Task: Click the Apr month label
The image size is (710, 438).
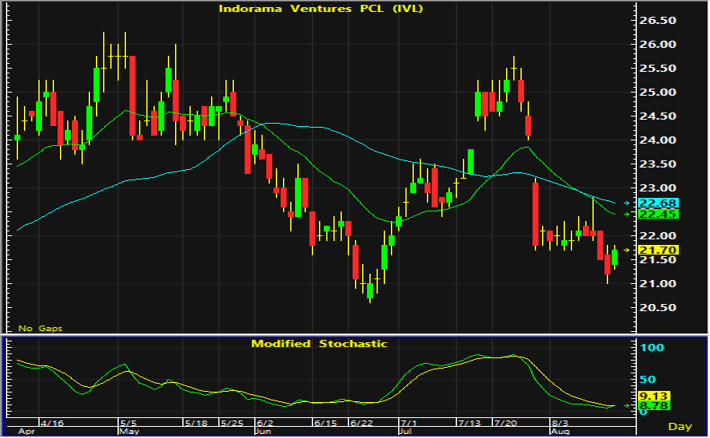Action: [x=26, y=431]
